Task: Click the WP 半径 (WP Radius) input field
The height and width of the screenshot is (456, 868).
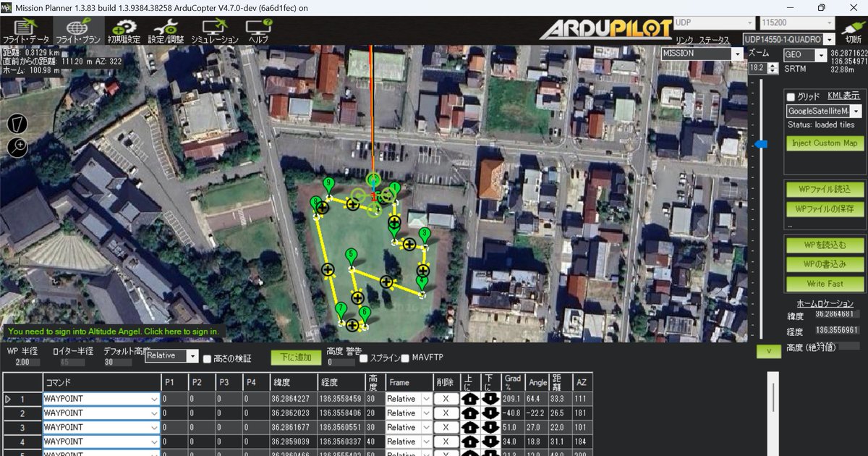Action: point(27,362)
